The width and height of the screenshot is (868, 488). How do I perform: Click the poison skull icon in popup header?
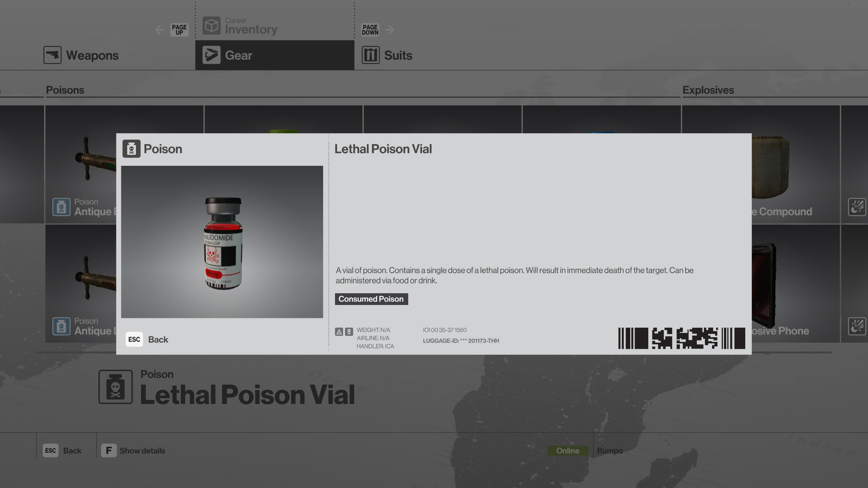click(x=131, y=149)
